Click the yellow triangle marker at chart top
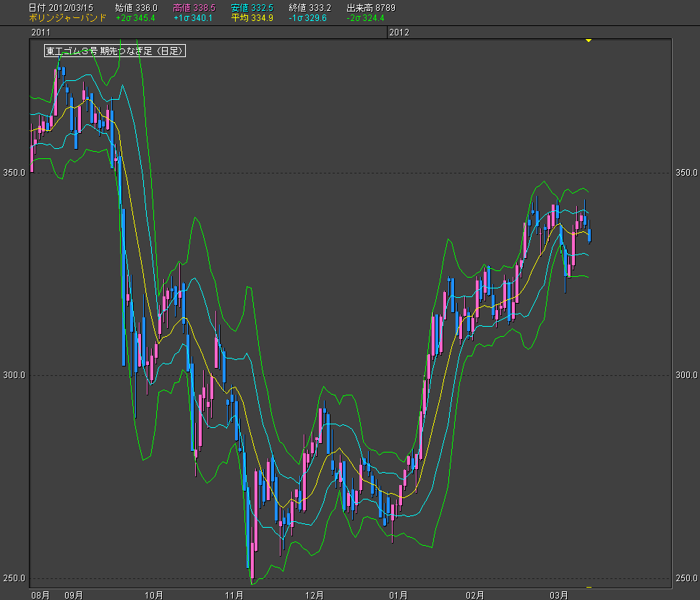 (x=589, y=40)
